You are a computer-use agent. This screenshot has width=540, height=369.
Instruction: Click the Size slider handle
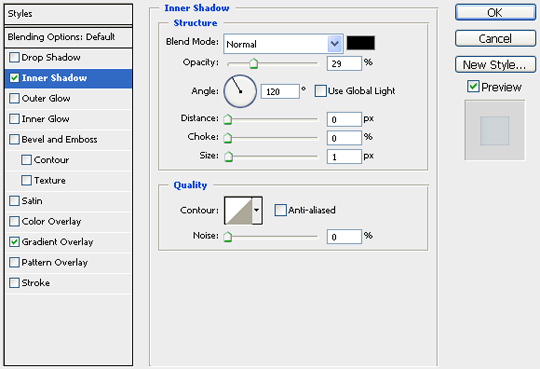tap(228, 157)
